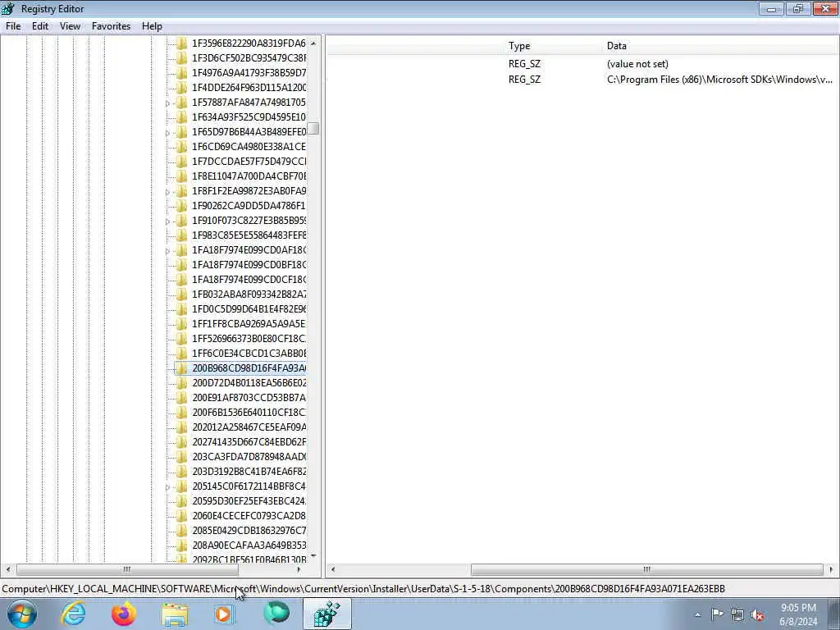This screenshot has height=630, width=840.
Task: Open the Edit menu
Action: (x=39, y=26)
